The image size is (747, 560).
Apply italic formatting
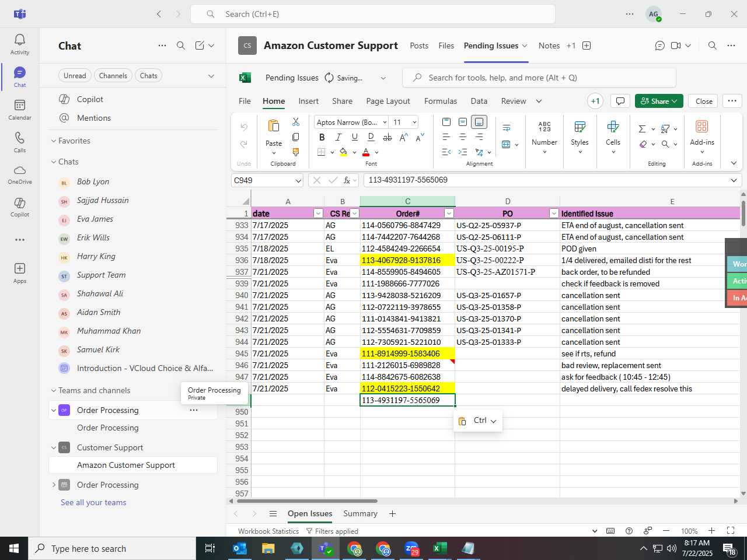[x=338, y=137]
